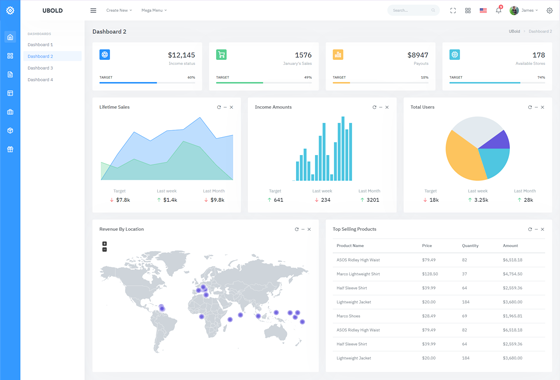The width and height of the screenshot is (560, 380).
Task: Close the Lifetime Sales card
Action: coord(231,107)
